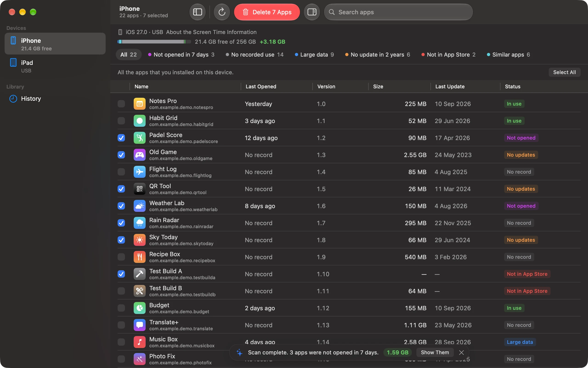
Task: Click the Delete 7 Apps button
Action: (267, 12)
